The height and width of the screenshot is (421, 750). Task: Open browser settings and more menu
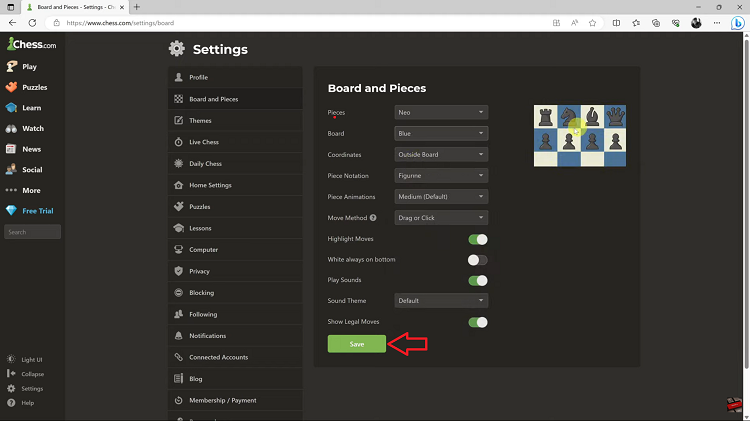click(717, 22)
